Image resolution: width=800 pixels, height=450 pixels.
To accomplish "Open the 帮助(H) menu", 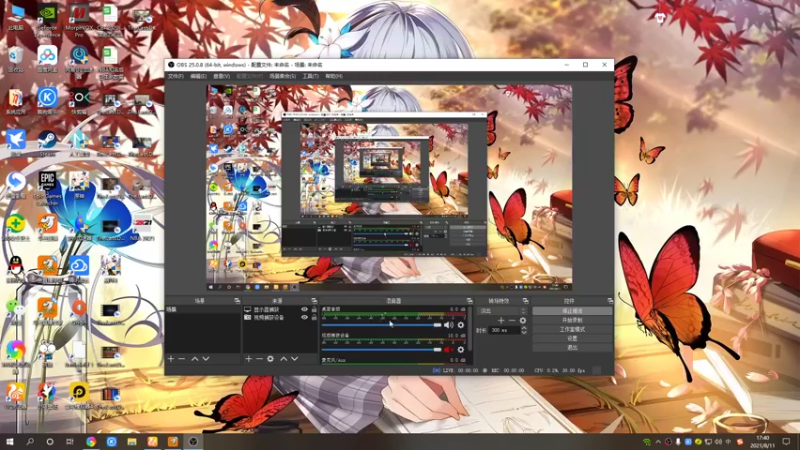I will (334, 76).
